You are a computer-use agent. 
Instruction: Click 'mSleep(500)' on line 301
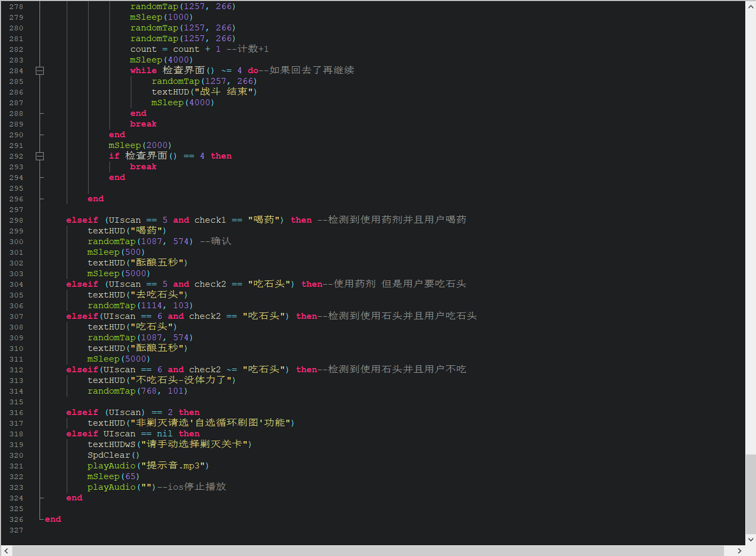point(116,252)
